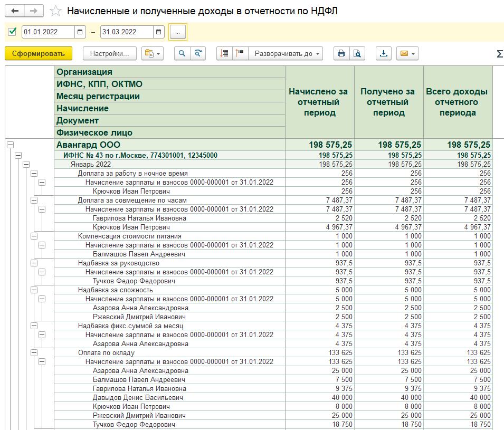Click the period selection ellipsis button

click(177, 32)
